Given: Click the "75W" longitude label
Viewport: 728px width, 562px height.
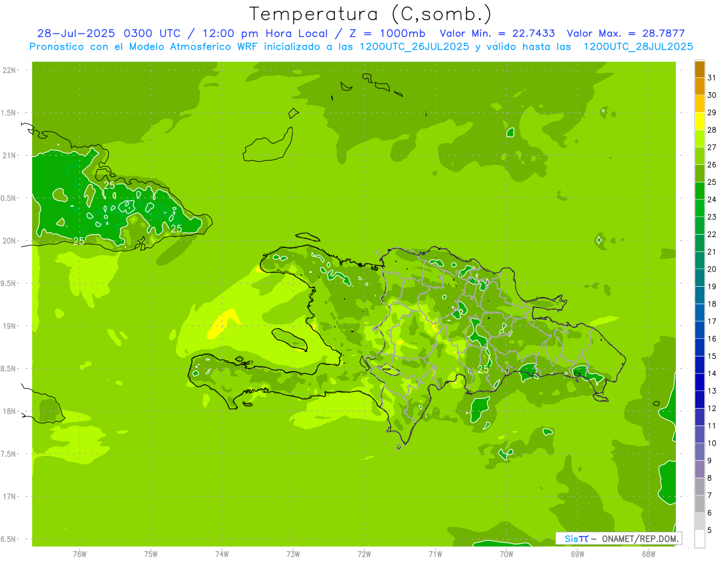Looking at the screenshot, I should pyautogui.click(x=151, y=555).
